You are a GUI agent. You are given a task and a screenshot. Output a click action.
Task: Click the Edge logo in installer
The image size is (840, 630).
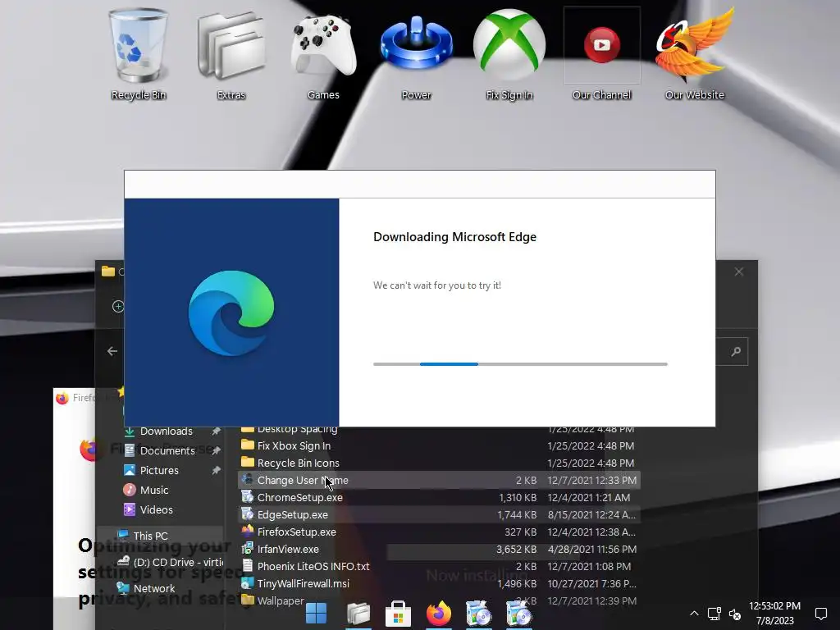click(x=231, y=313)
